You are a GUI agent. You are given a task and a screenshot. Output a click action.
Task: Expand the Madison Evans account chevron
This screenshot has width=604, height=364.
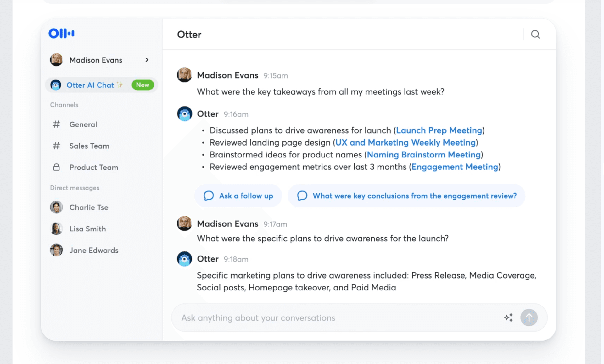(x=147, y=60)
